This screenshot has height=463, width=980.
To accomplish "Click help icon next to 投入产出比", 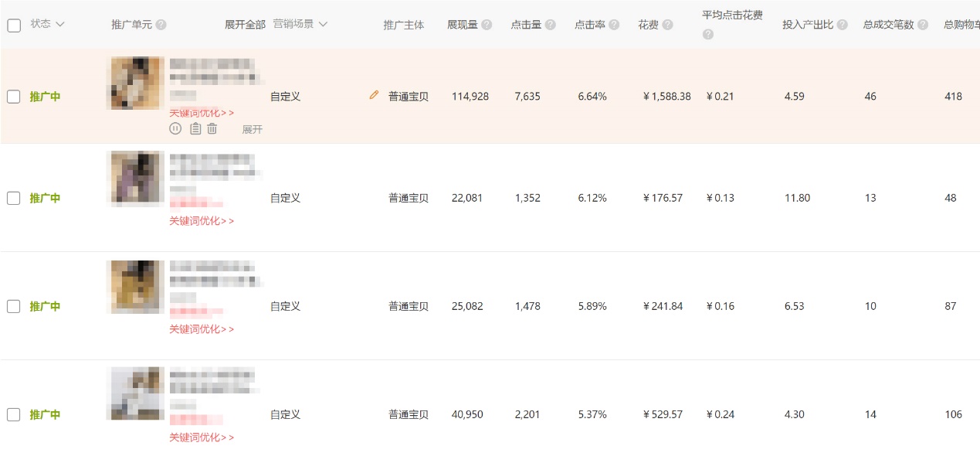I will (842, 25).
